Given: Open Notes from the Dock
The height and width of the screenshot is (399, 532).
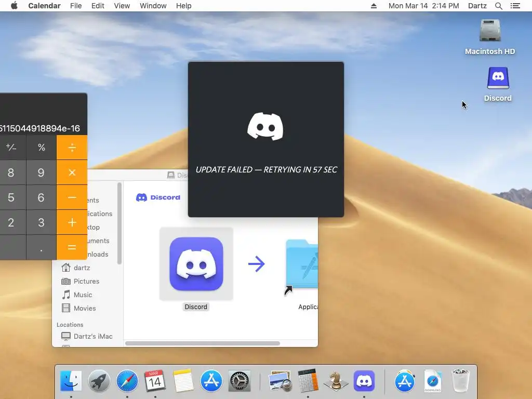Looking at the screenshot, I should tap(183, 381).
